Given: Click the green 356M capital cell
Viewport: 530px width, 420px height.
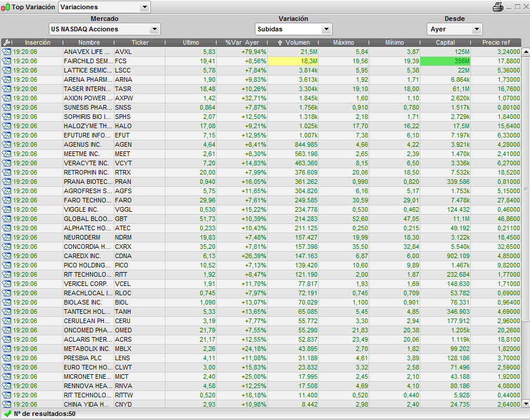Looking at the screenshot, I should [x=445, y=61].
